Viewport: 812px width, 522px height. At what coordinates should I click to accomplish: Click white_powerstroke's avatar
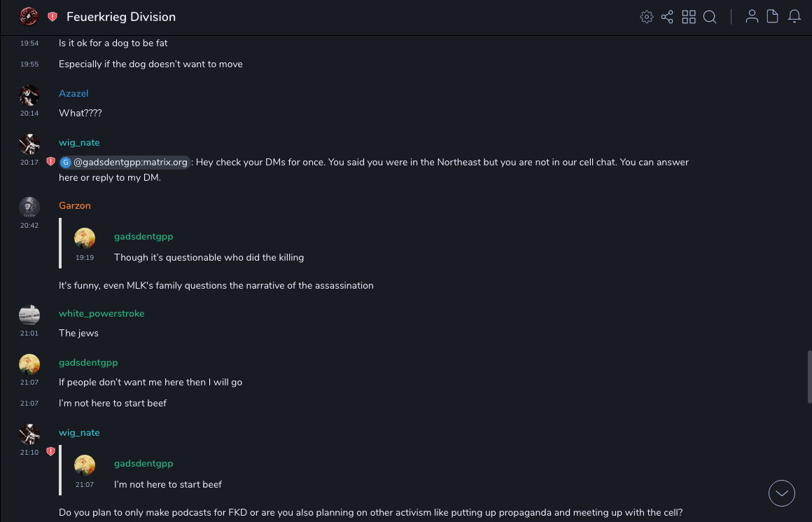[29, 315]
